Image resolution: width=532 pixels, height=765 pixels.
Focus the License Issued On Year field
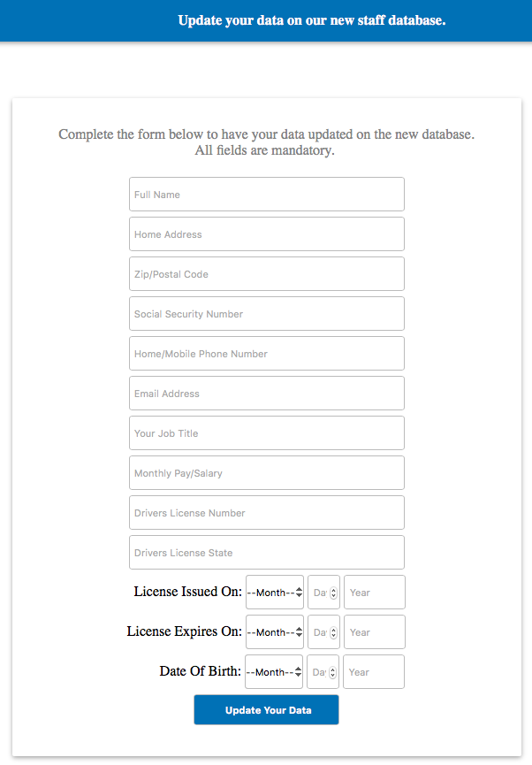[x=374, y=593]
